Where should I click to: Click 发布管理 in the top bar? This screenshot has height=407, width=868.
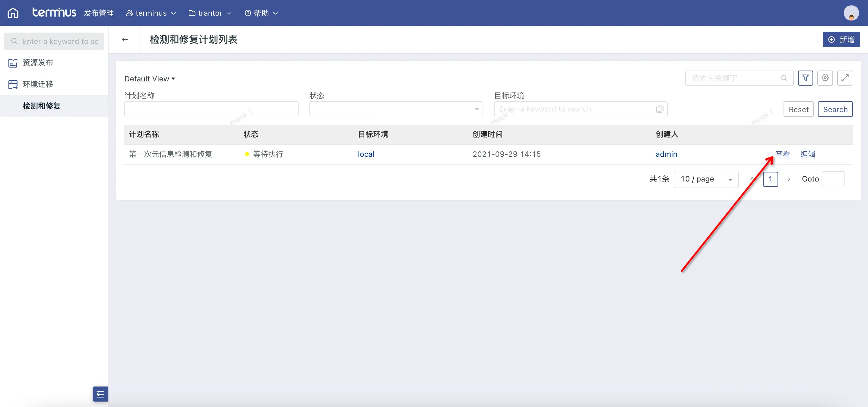(99, 13)
